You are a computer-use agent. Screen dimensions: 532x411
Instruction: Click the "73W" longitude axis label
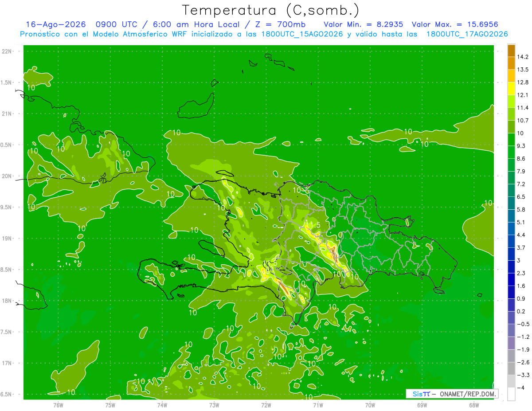pyautogui.click(x=214, y=405)
